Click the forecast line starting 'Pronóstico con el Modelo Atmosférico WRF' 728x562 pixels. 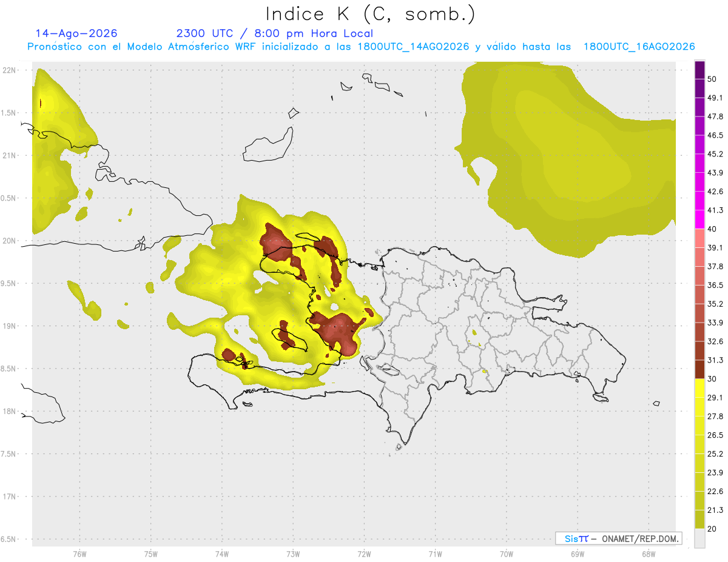(x=361, y=47)
